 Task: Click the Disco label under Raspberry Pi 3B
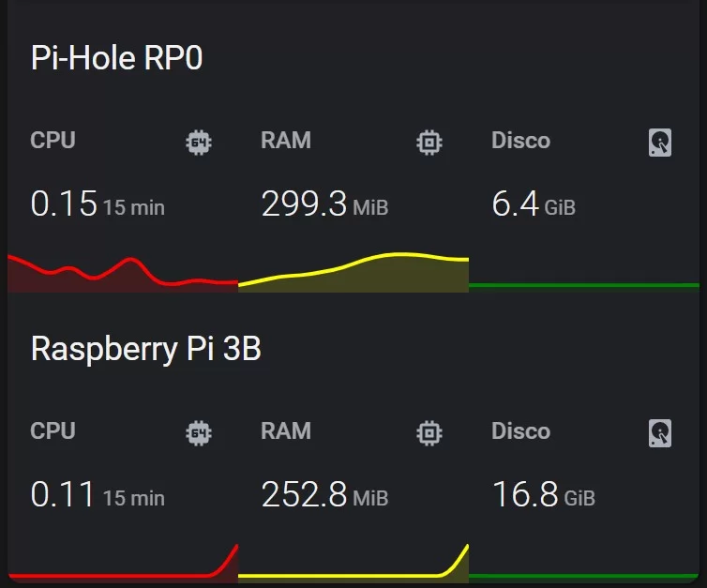click(520, 431)
